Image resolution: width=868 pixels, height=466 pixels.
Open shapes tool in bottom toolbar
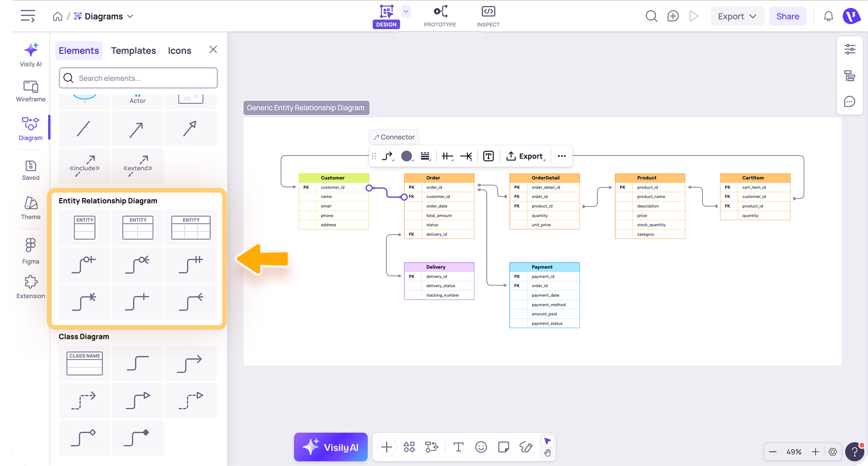(409, 447)
